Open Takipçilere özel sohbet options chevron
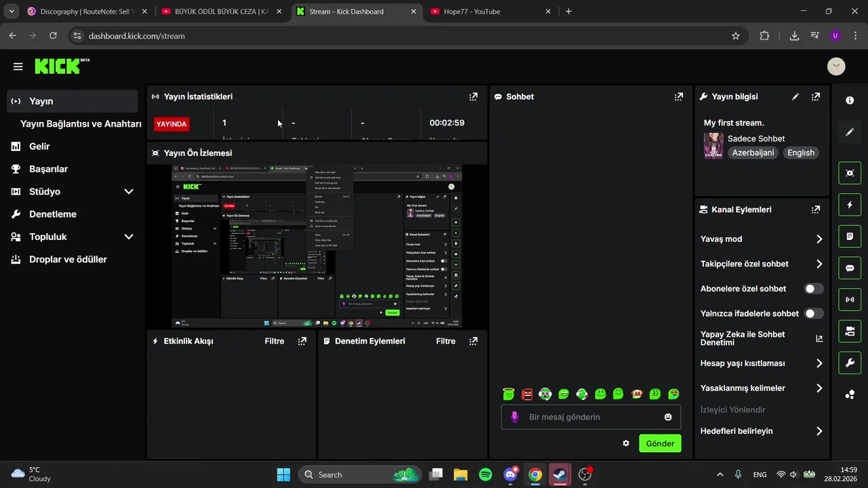The image size is (868, 488). point(819,264)
